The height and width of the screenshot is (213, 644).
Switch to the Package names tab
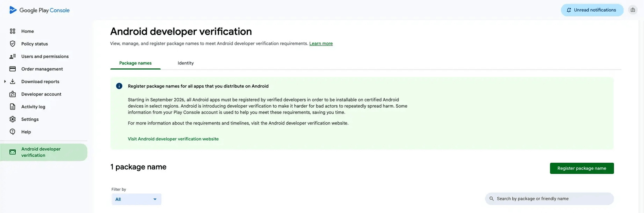[135, 63]
